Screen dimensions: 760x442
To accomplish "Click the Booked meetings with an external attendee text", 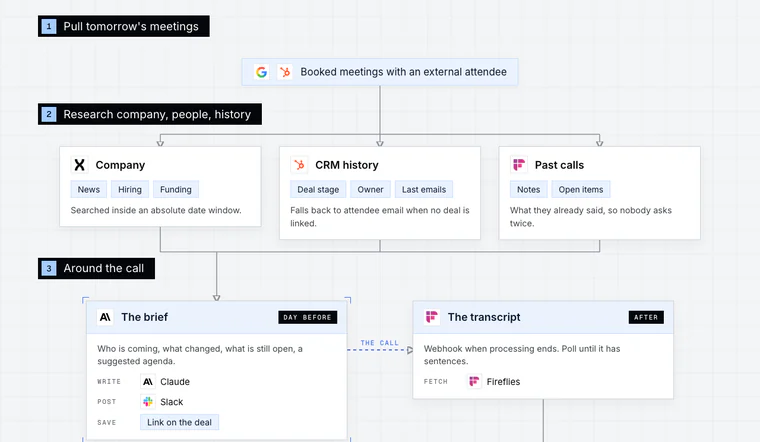I will pos(404,72).
